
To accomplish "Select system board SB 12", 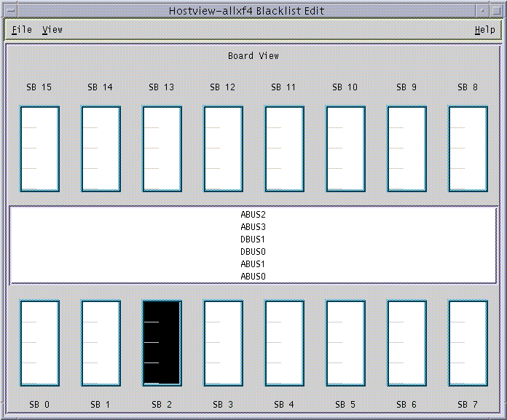I will click(x=223, y=149).
